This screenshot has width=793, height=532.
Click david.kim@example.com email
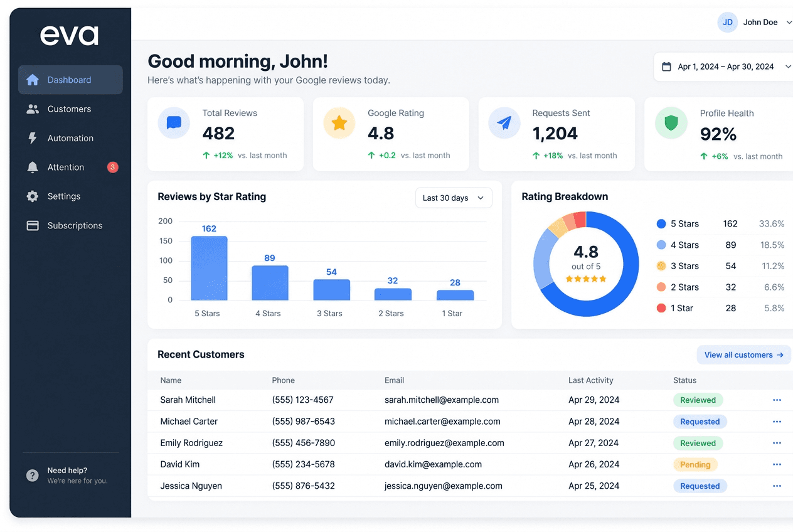(433, 464)
